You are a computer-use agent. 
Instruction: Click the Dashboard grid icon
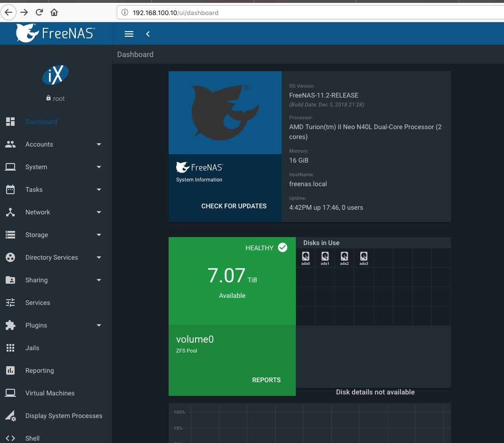[x=10, y=122]
